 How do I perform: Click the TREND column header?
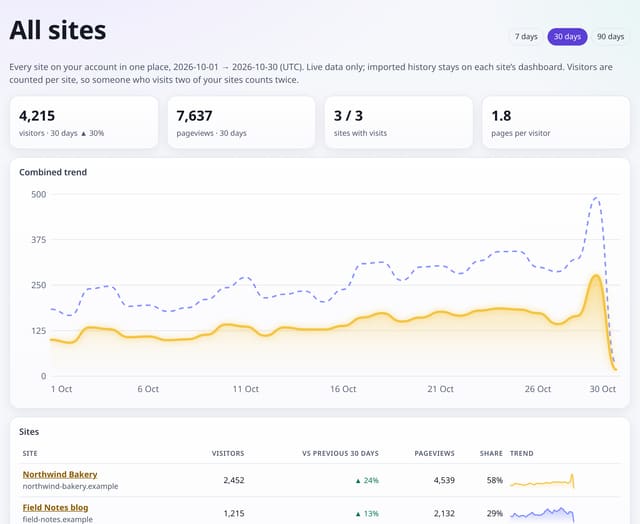pyautogui.click(x=522, y=453)
